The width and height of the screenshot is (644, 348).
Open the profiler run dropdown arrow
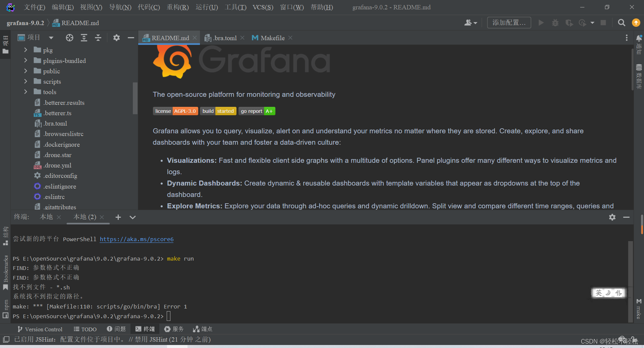(592, 23)
